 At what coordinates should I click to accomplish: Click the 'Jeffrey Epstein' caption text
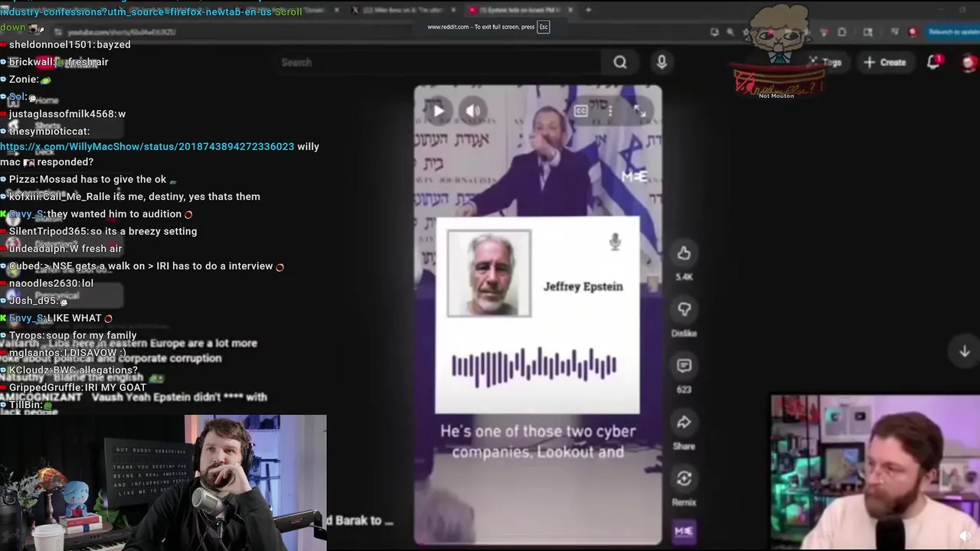point(583,286)
